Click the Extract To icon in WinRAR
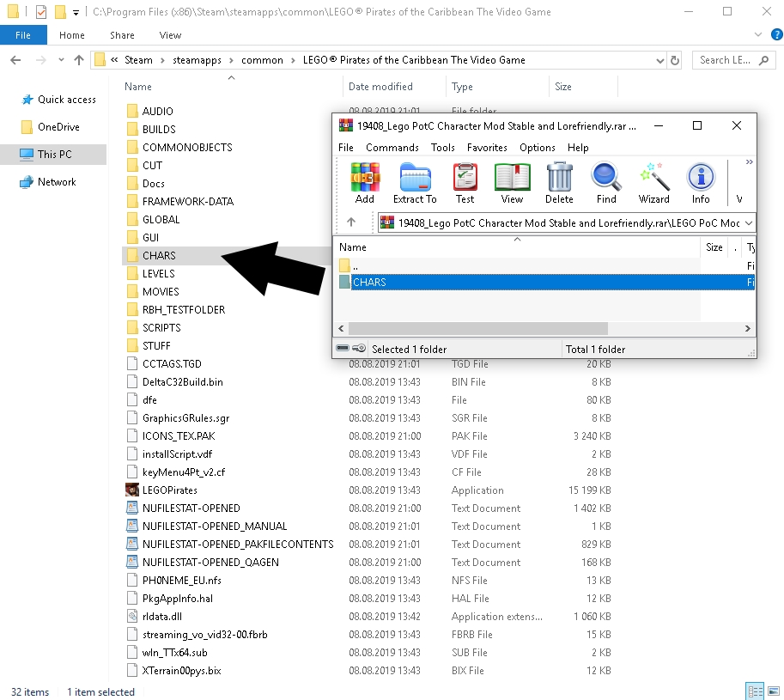This screenshot has width=784, height=700. [415, 183]
